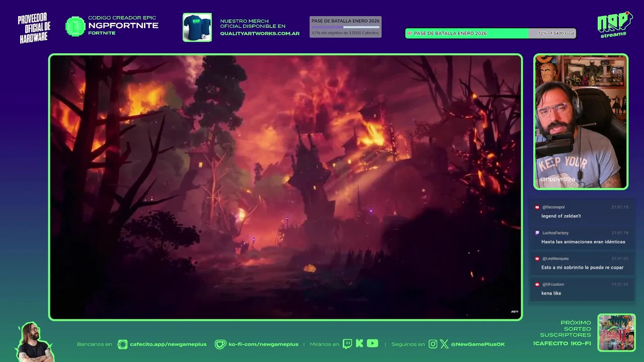This screenshot has height=362, width=644.
Task: Click YouTube icon beside @flaconapol
Action: (x=537, y=207)
